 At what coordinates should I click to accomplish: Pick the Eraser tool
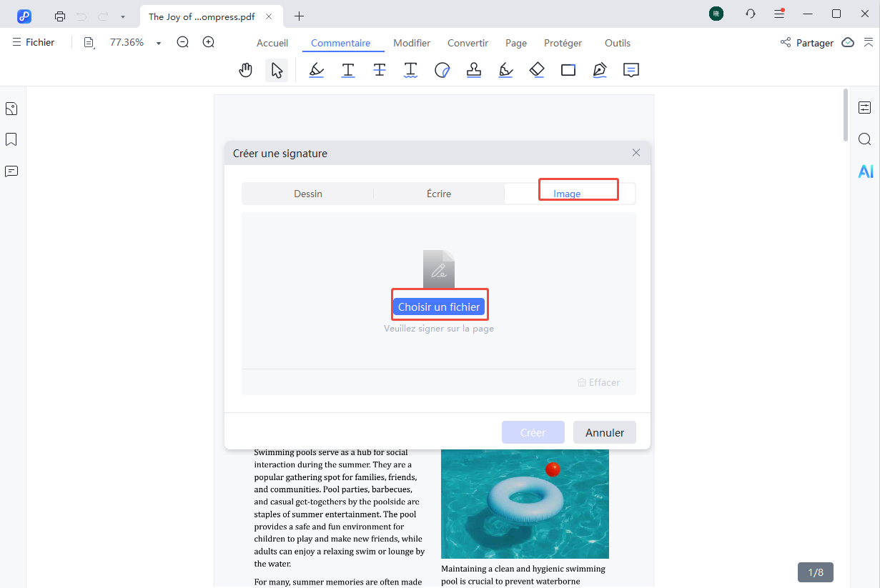pos(537,69)
